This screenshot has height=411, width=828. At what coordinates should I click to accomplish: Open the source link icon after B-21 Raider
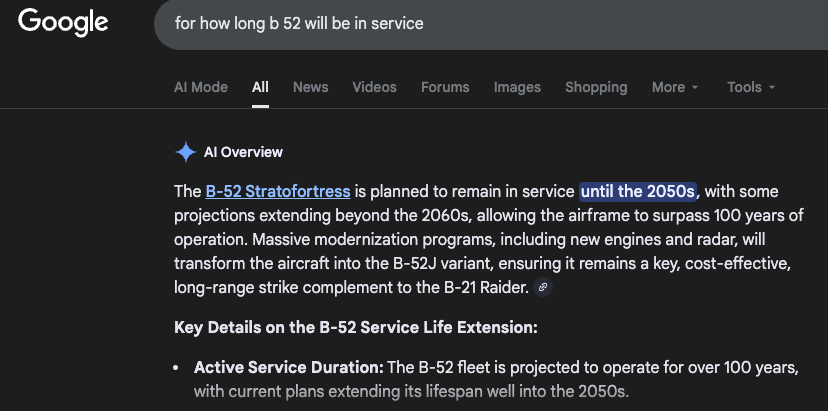coord(543,288)
